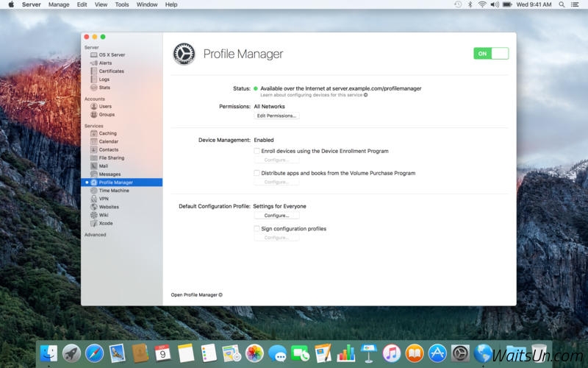The image size is (588, 368).
Task: Open the Wi-Fi status menu
Action: tap(482, 4)
